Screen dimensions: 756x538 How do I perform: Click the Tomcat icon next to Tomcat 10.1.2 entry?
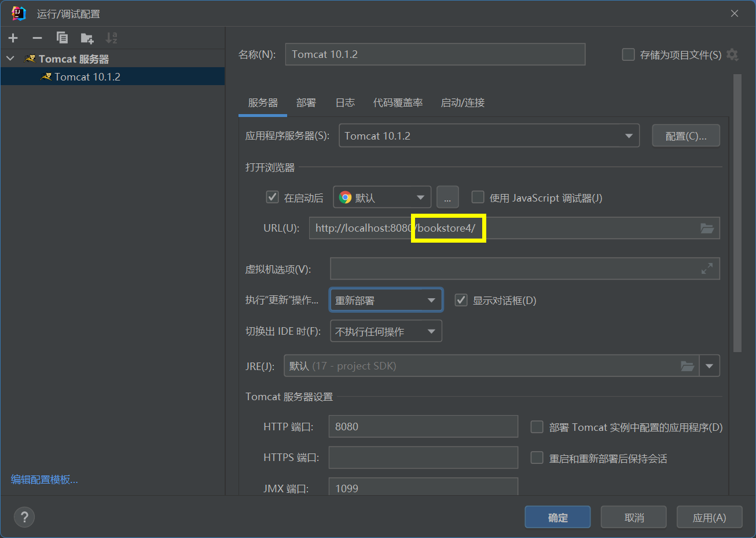[x=46, y=76]
